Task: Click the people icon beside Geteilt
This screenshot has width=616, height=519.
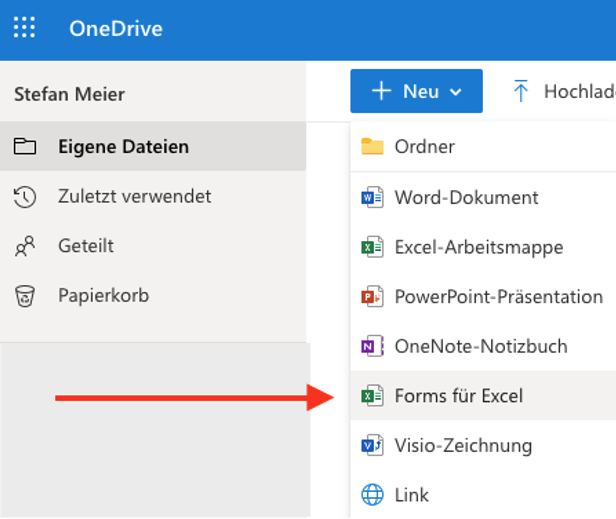Action: [25, 246]
